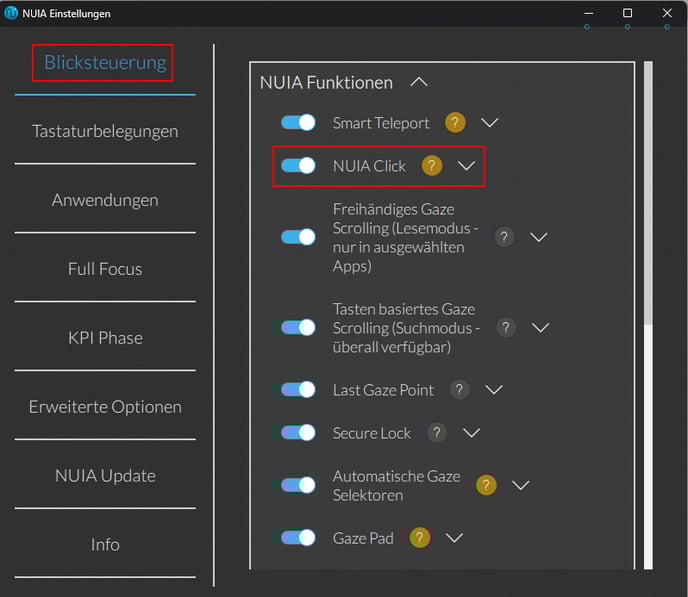Screen dimensions: 688x597
Task: Turn off the NUIA Click switch
Action: coord(298,166)
